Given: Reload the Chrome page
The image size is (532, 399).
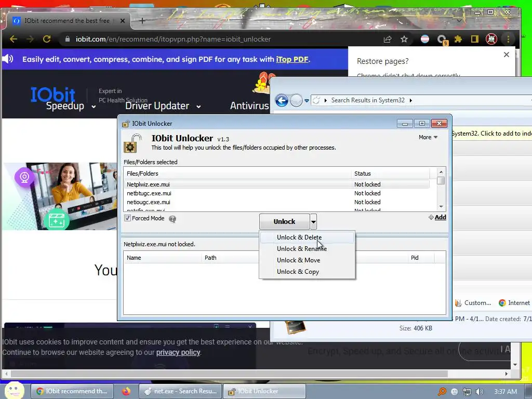Looking at the screenshot, I should (x=46, y=39).
